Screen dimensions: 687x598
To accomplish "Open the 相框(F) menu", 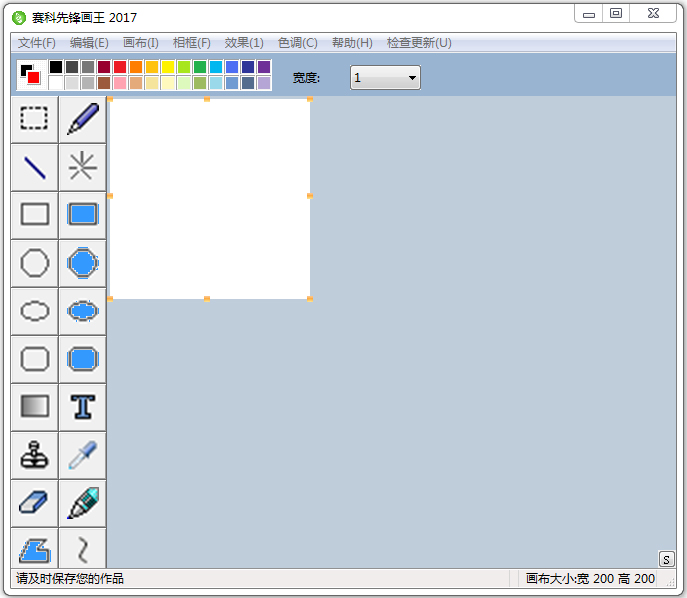I will click(191, 43).
